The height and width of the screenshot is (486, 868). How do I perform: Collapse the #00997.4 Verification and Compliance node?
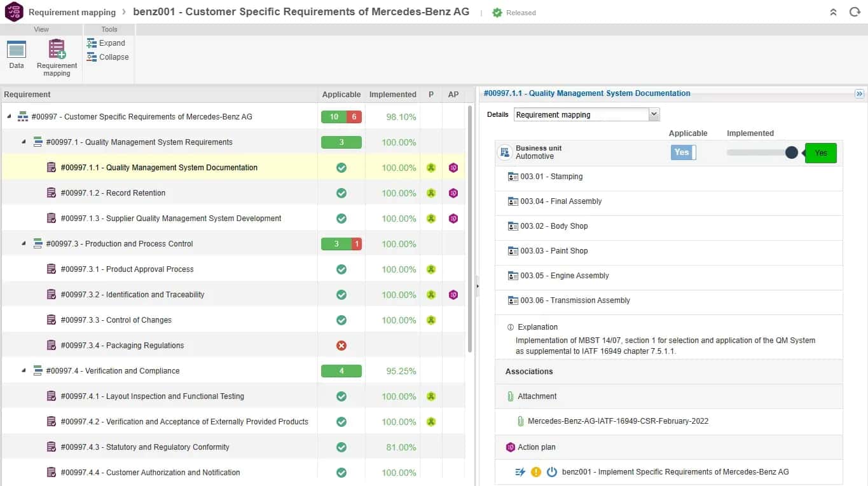(x=24, y=371)
